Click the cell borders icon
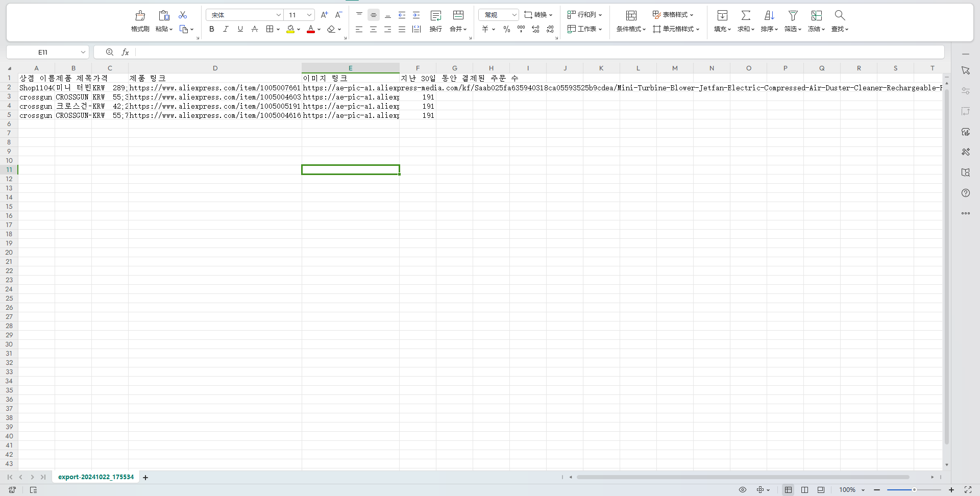The image size is (980, 496). pos(269,29)
